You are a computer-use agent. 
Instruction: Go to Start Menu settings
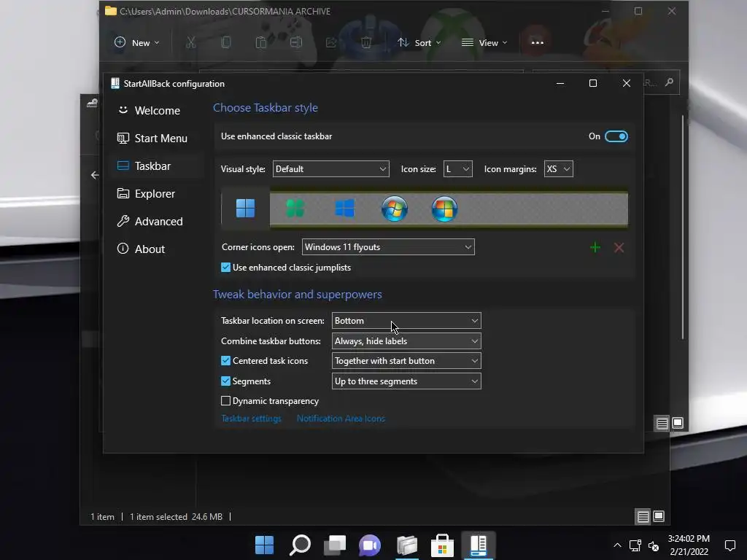(x=158, y=138)
